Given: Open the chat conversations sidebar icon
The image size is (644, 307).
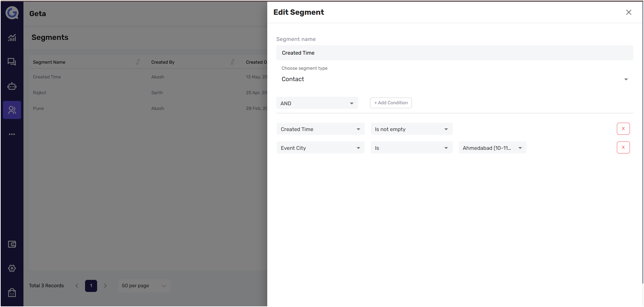Looking at the screenshot, I should click(12, 62).
